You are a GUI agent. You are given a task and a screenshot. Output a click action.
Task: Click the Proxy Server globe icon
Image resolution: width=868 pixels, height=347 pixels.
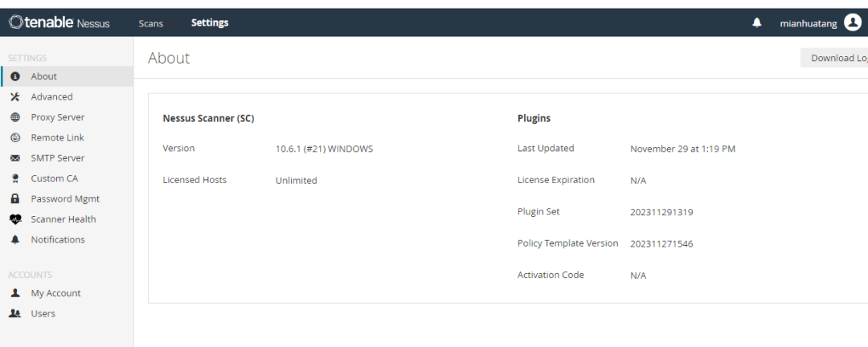[15, 117]
